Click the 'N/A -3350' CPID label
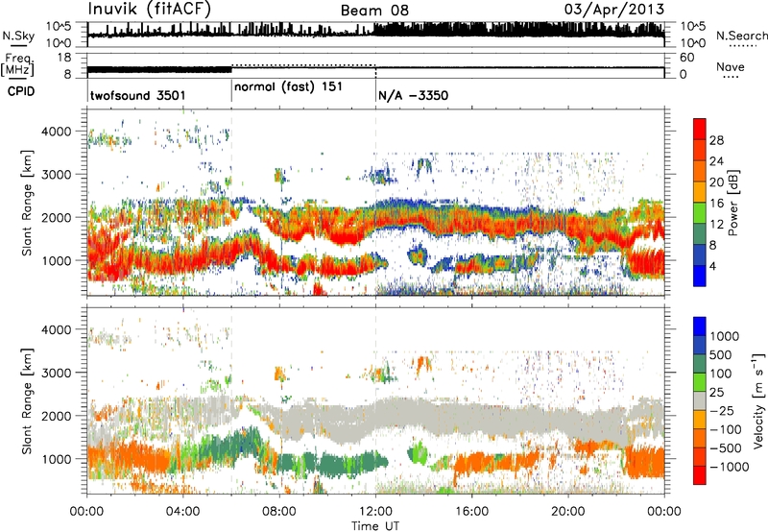 click(413, 95)
